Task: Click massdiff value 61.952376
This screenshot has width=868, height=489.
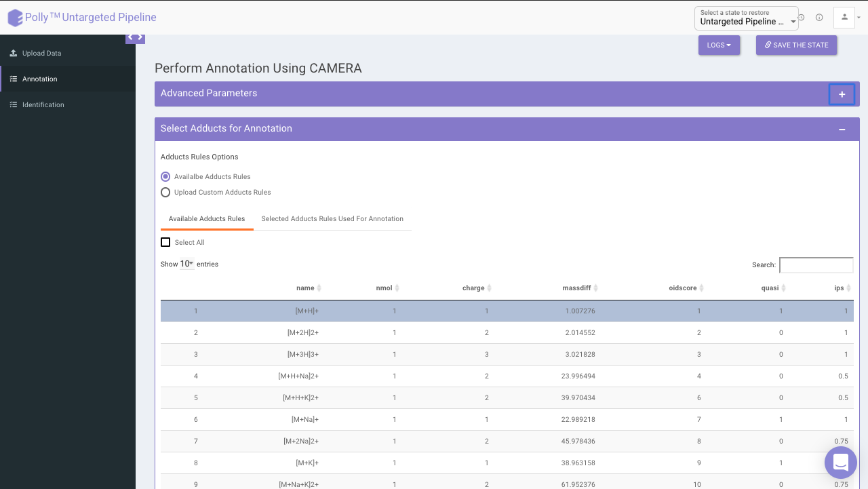Action: coord(580,485)
